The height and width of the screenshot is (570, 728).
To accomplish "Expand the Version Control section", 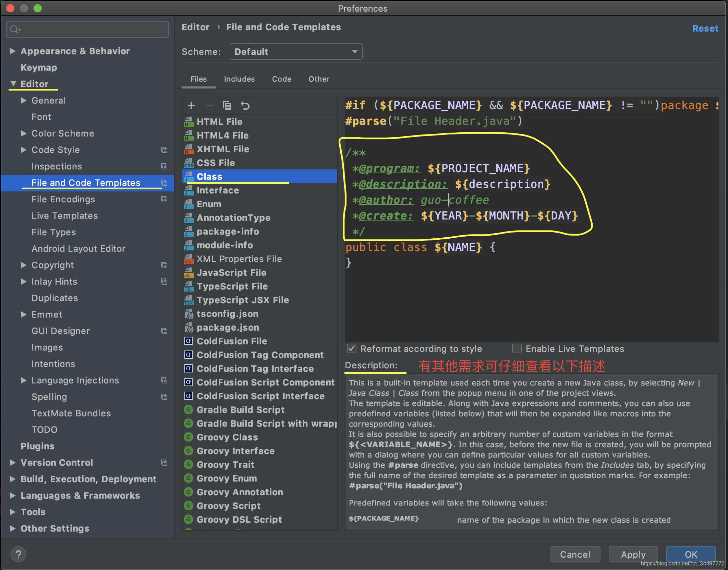I will 13,463.
